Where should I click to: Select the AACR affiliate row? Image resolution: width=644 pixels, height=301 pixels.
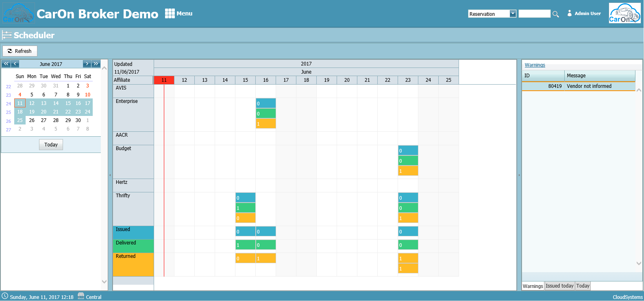(x=133, y=138)
